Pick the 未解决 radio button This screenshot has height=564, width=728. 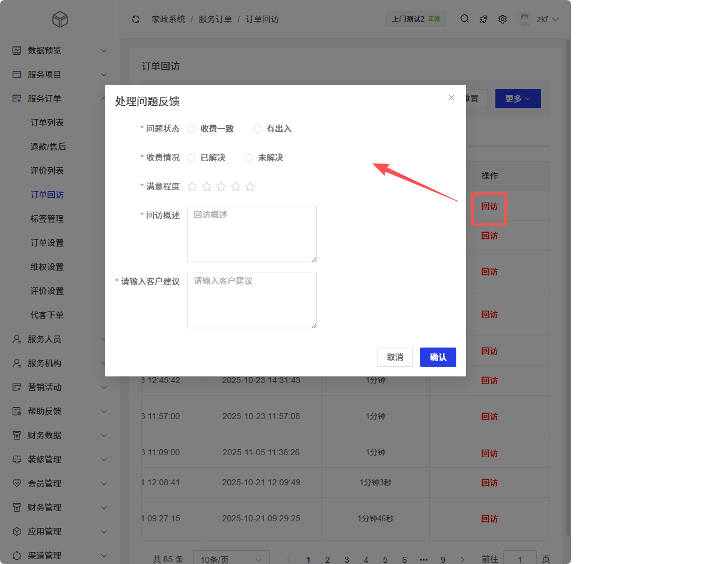pyautogui.click(x=249, y=158)
